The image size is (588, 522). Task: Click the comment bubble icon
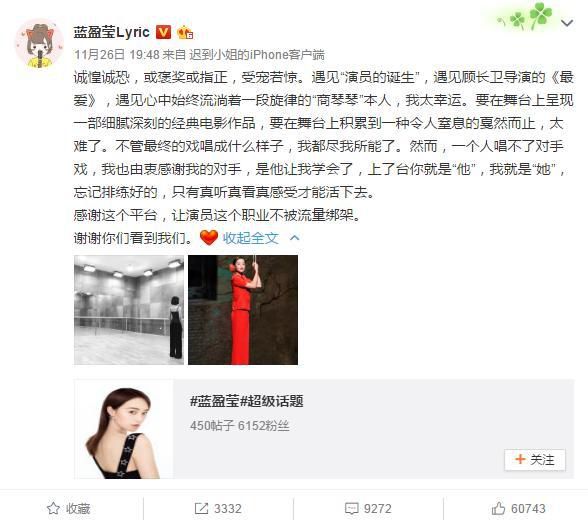point(351,508)
